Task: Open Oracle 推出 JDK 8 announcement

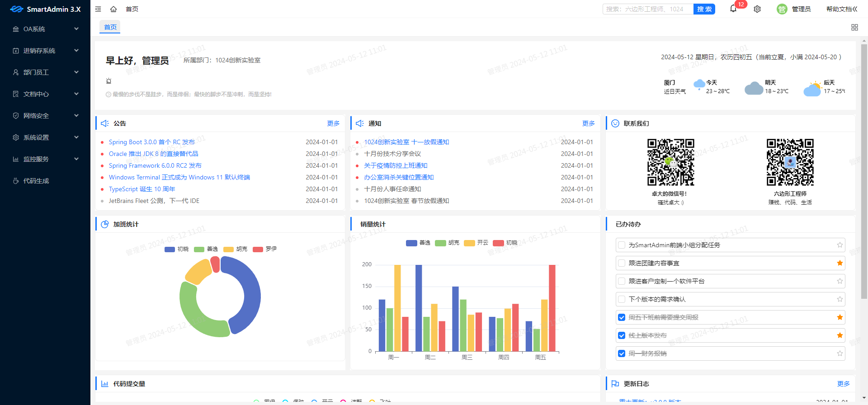Action: [153, 154]
